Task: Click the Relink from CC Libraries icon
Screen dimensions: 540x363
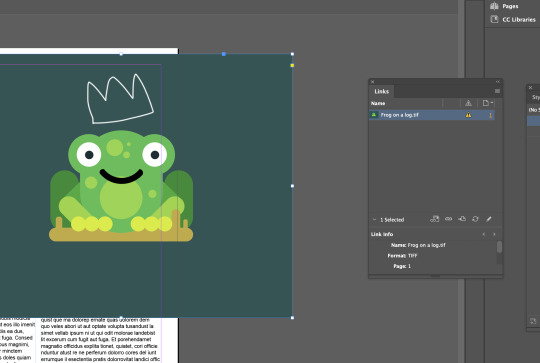Action: coord(435,219)
